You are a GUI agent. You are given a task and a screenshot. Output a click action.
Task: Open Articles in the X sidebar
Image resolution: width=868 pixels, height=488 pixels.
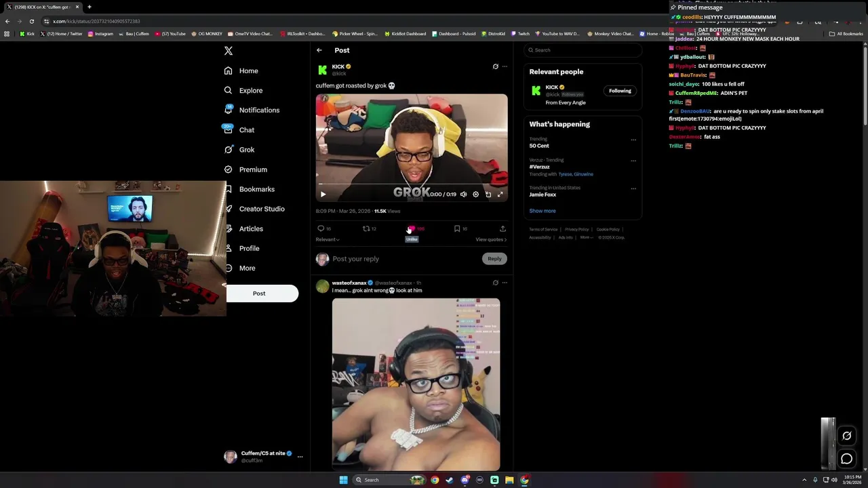click(245, 229)
